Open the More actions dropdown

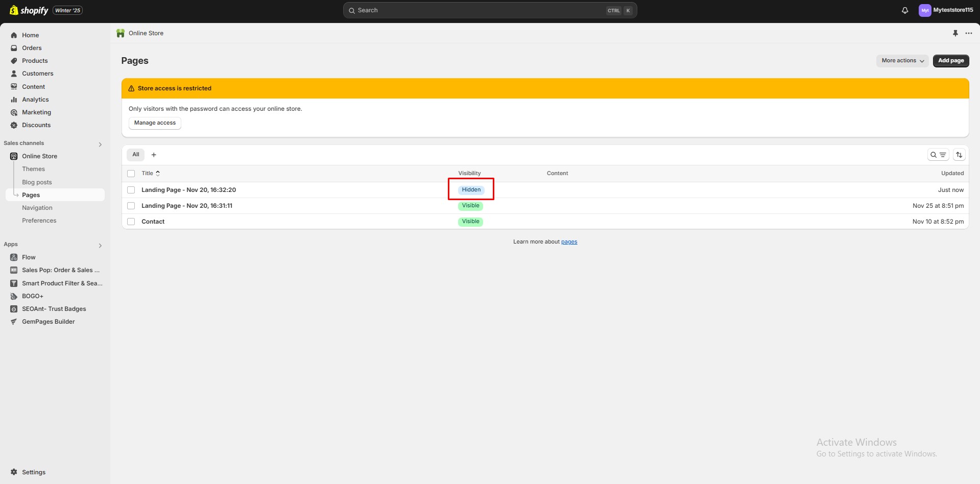(902, 61)
